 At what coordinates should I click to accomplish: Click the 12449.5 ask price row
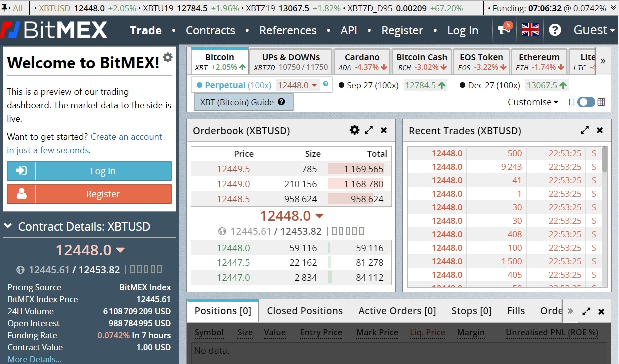(291, 169)
